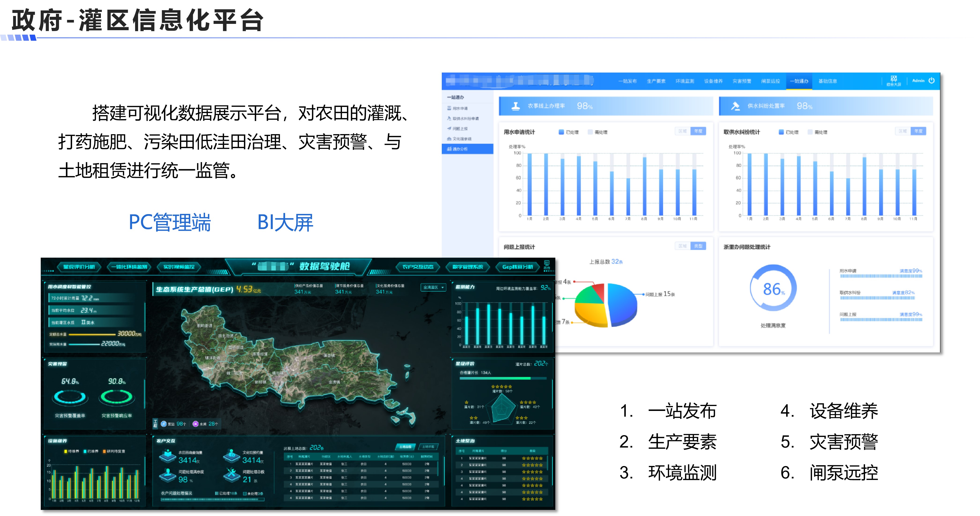Switch to the 土地求租 tab
This screenshot has width=980, height=516.
coord(428,447)
